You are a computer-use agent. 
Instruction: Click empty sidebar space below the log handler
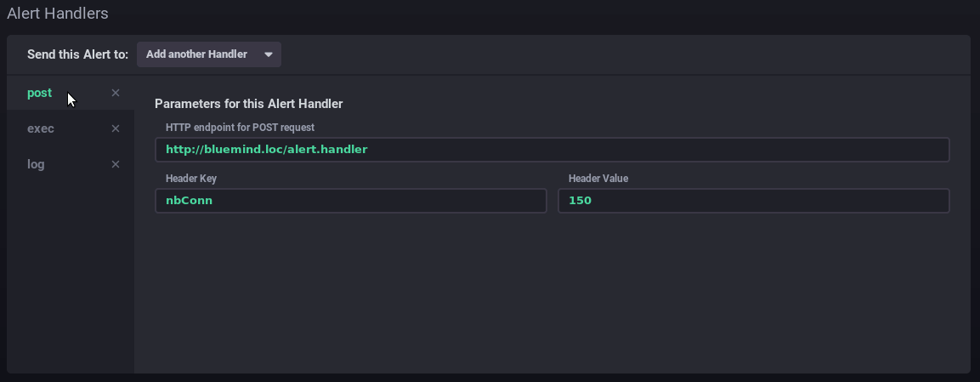70,272
